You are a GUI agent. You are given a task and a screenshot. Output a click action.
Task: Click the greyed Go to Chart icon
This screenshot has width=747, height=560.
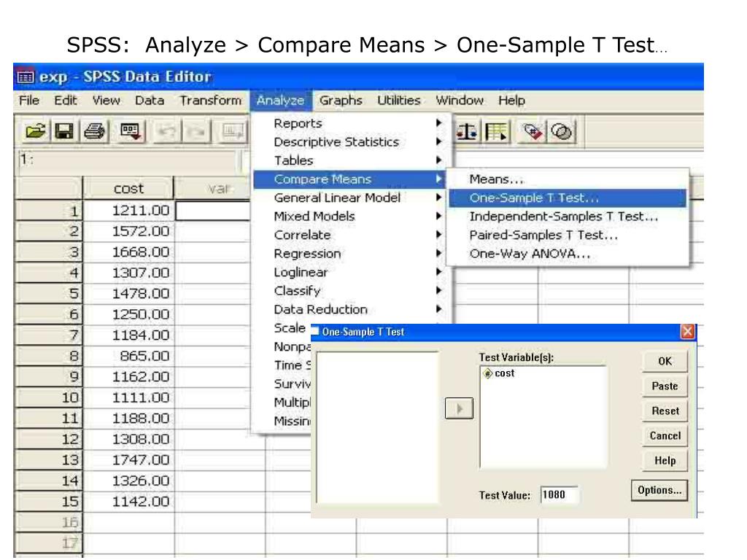point(233,131)
